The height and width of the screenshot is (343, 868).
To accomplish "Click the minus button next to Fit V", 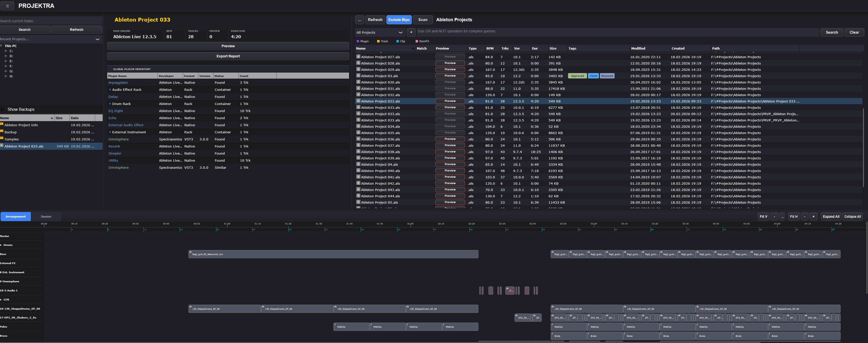I will point(774,217).
